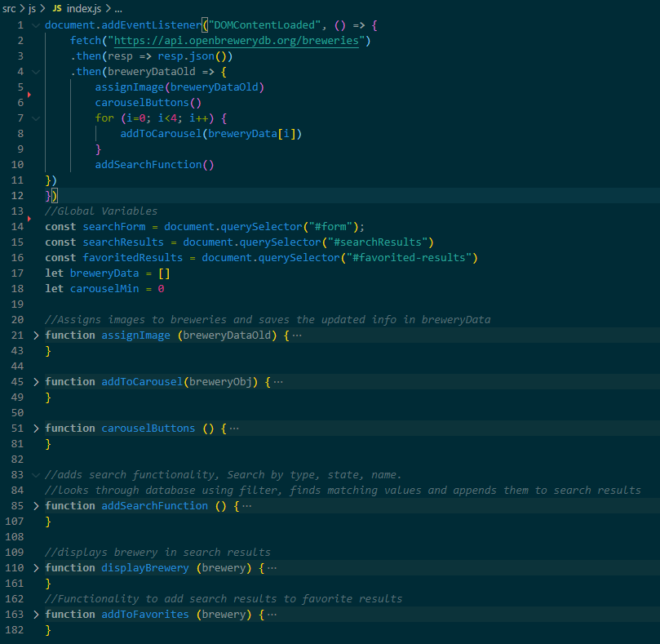Select src in the breadcrumb bar

(x=9, y=8)
